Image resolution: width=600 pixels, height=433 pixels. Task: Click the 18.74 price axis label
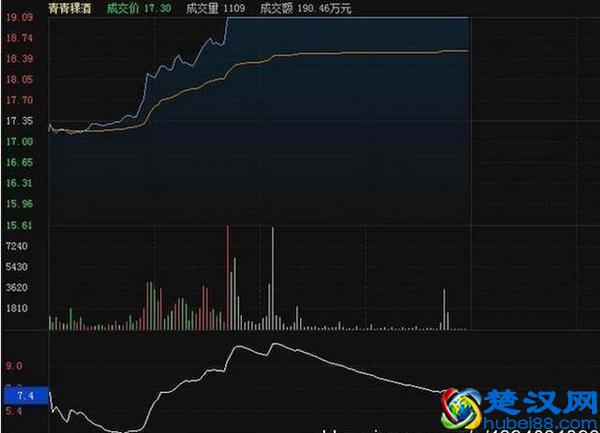19,38
